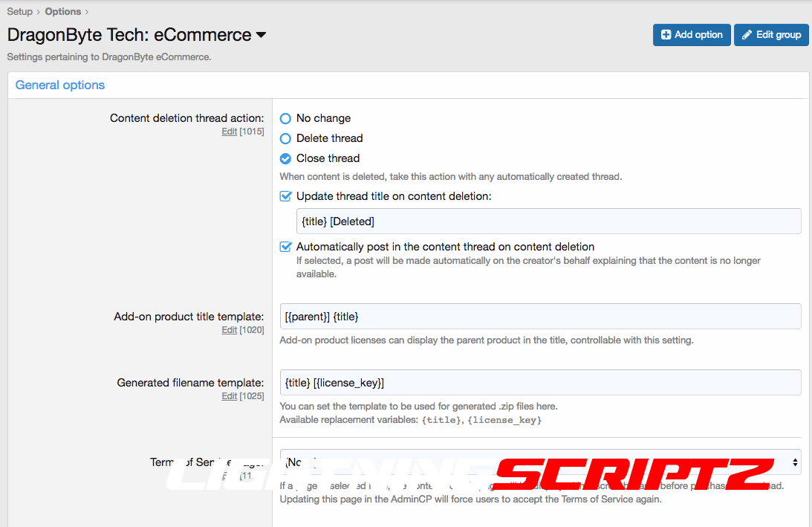Click the General options section header

pyautogui.click(x=60, y=85)
